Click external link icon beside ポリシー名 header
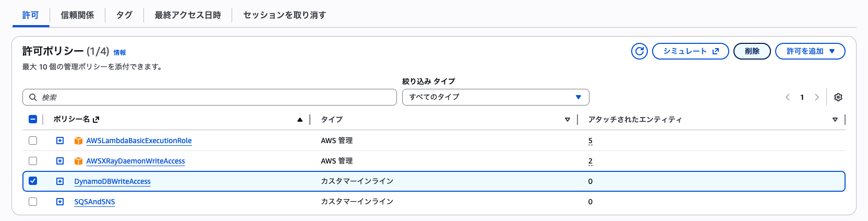868x221 pixels. click(96, 120)
